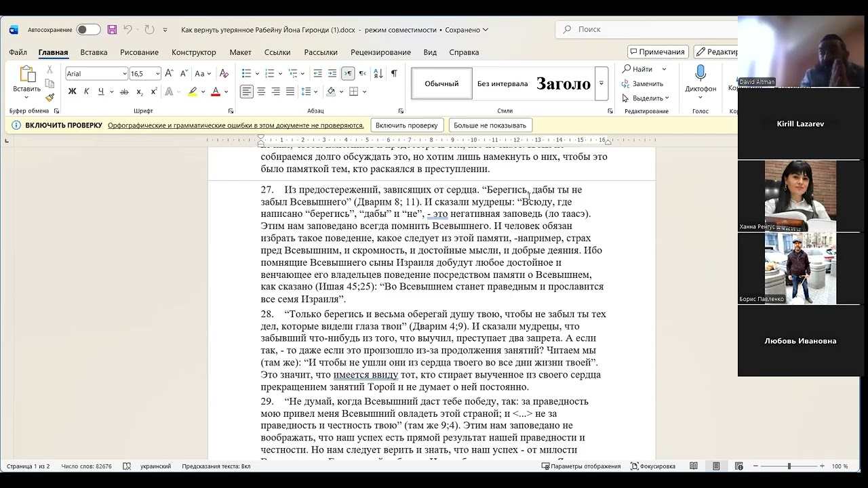Increase font size with larger A icon

click(x=170, y=73)
